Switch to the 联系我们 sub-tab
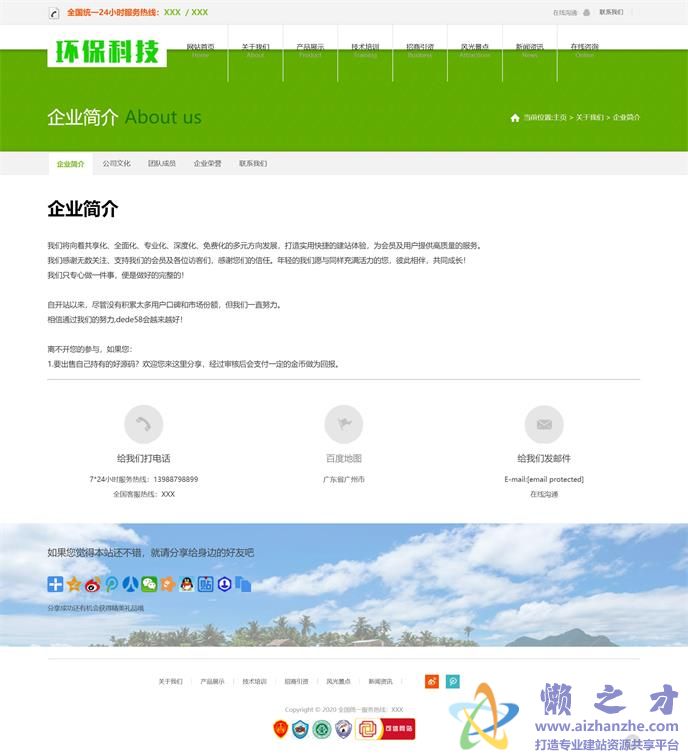Screen dimensions: 688x755 point(253,164)
